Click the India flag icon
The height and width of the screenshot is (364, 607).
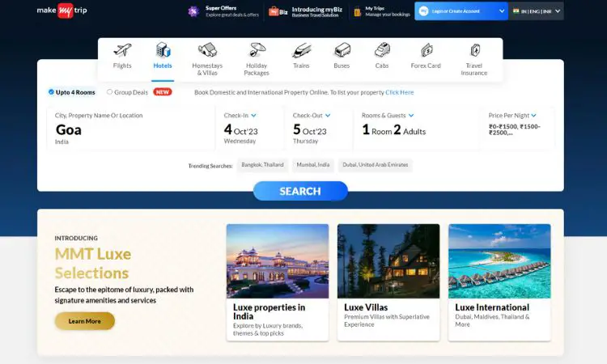tap(516, 11)
